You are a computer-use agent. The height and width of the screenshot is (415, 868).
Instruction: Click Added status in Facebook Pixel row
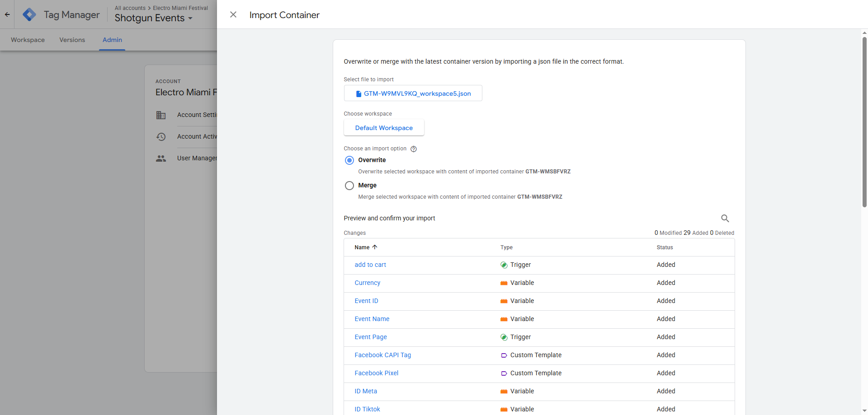pyautogui.click(x=666, y=373)
